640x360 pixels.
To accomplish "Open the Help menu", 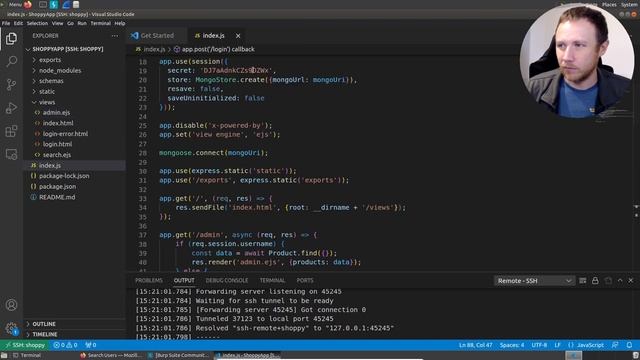I will click(x=120, y=24).
